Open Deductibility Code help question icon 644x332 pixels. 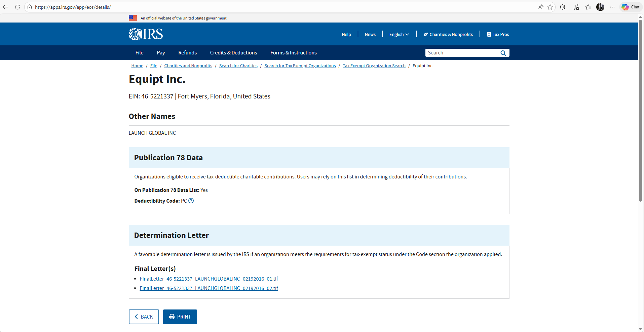click(191, 201)
